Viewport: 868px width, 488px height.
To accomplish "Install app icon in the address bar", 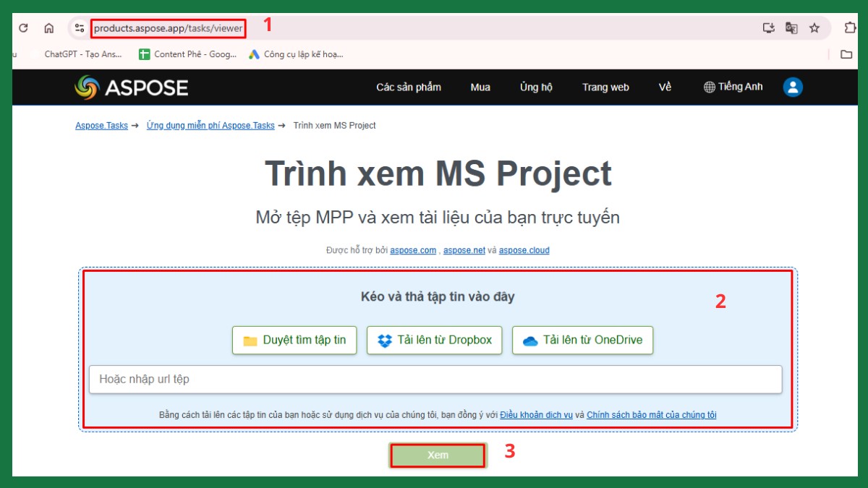I will [x=768, y=28].
